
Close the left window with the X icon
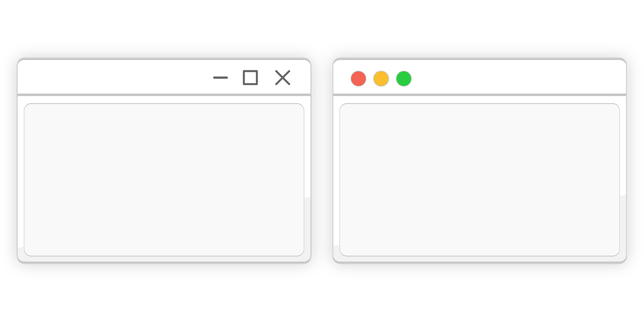point(283,77)
